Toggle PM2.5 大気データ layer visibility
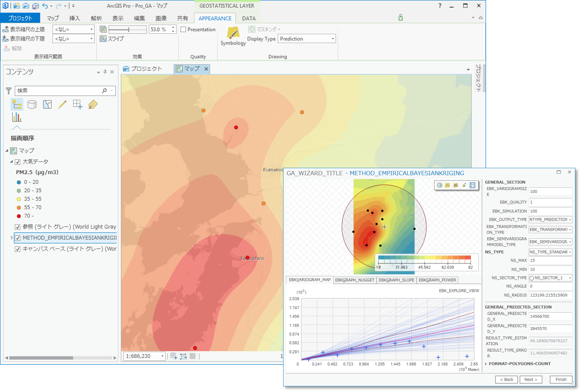This screenshot has height=392, width=581. point(18,161)
